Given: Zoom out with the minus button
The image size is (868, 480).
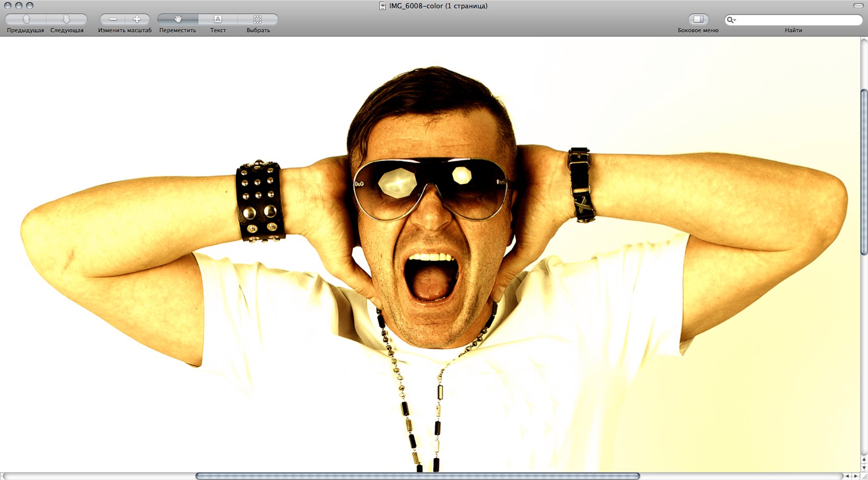Looking at the screenshot, I should (x=113, y=19).
